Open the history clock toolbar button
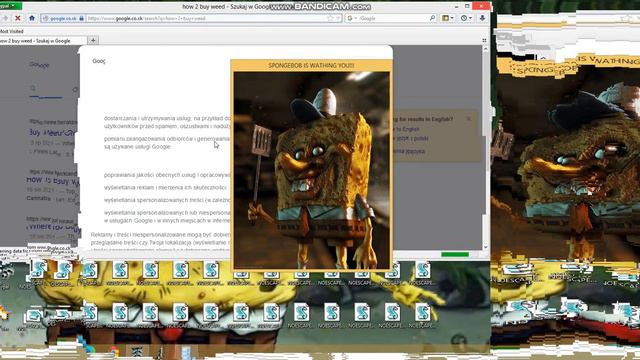The width and height of the screenshot is (640, 360). click(x=466, y=18)
